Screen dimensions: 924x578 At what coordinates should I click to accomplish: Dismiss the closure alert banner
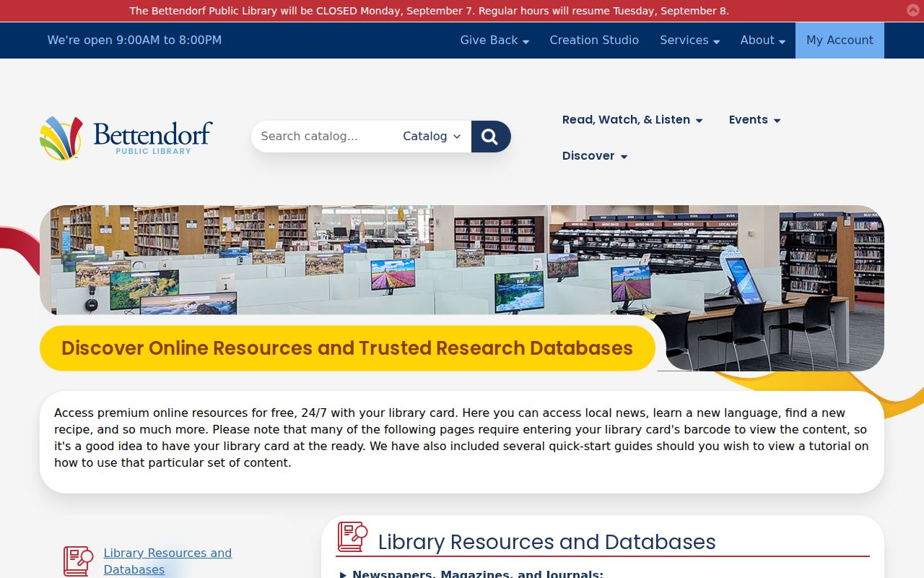point(913,10)
